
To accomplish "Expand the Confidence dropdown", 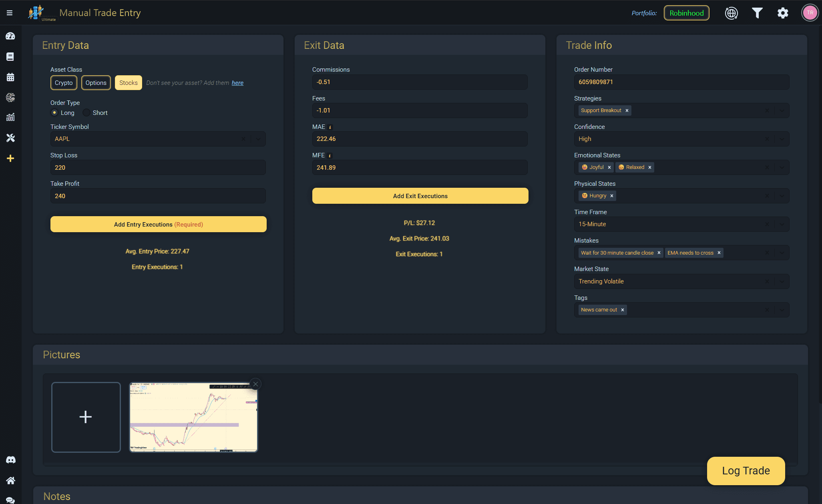I will pyautogui.click(x=782, y=139).
